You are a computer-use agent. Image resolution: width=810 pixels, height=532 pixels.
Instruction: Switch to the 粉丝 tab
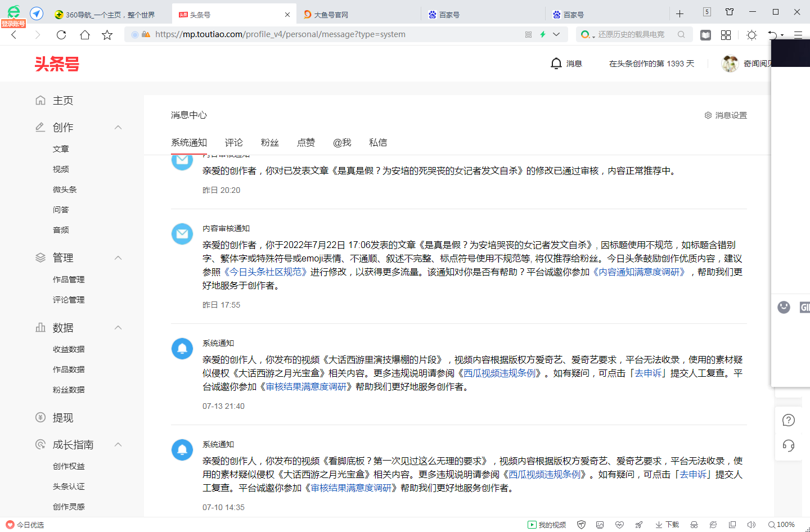pyautogui.click(x=270, y=143)
